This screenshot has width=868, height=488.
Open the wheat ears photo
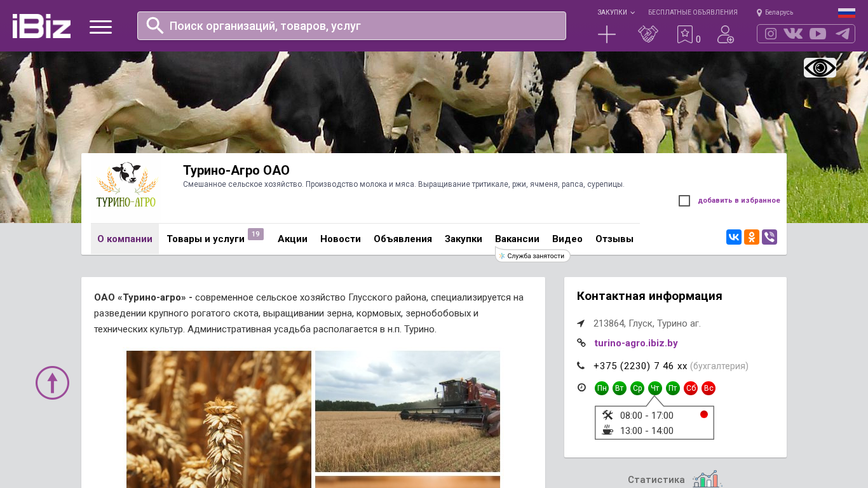(219, 419)
